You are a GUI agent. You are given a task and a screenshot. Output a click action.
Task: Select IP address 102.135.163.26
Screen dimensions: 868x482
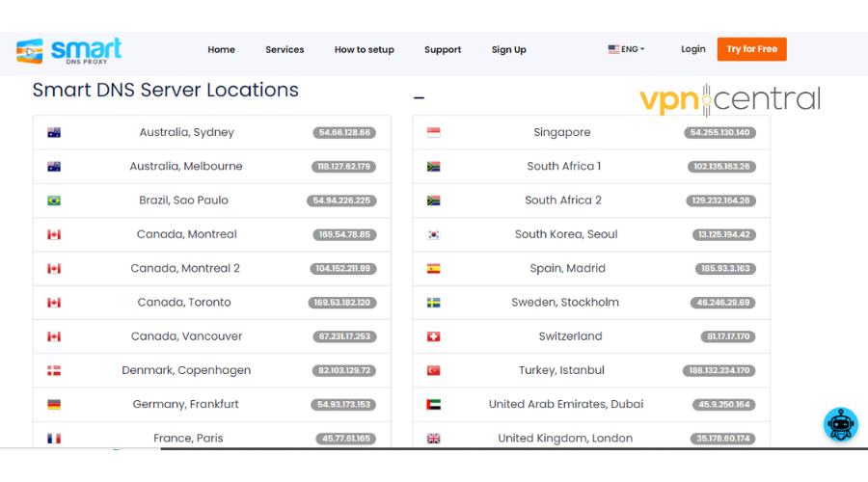[721, 167]
